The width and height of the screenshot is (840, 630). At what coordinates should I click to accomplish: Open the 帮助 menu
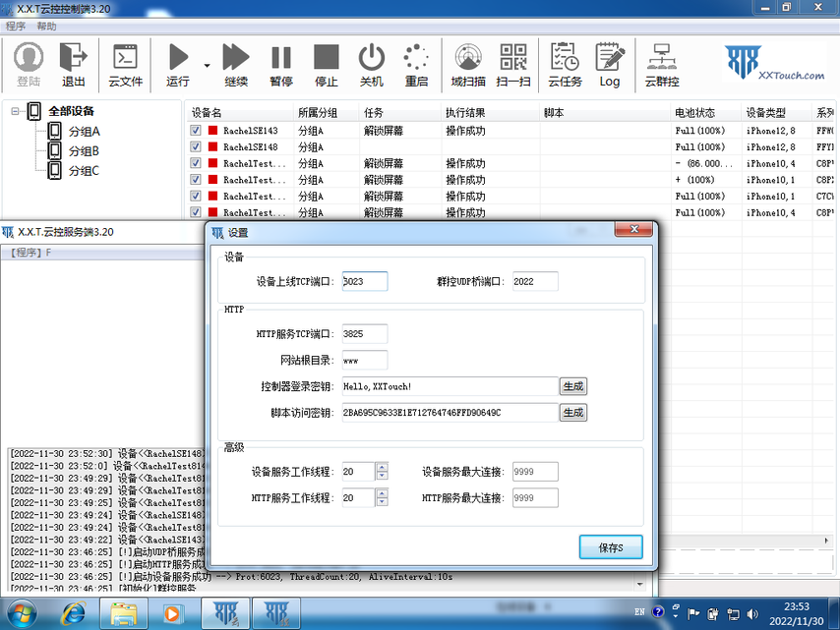tap(46, 27)
